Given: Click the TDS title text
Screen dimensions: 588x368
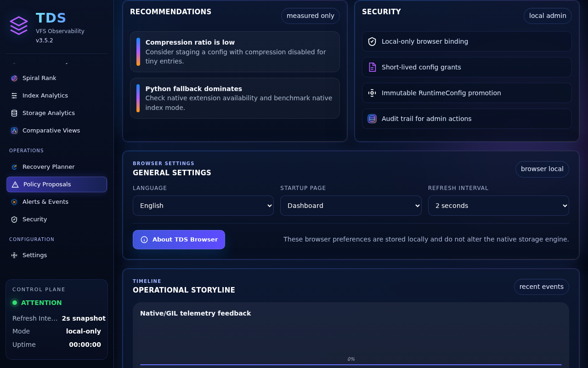Looking at the screenshot, I should (x=51, y=18).
